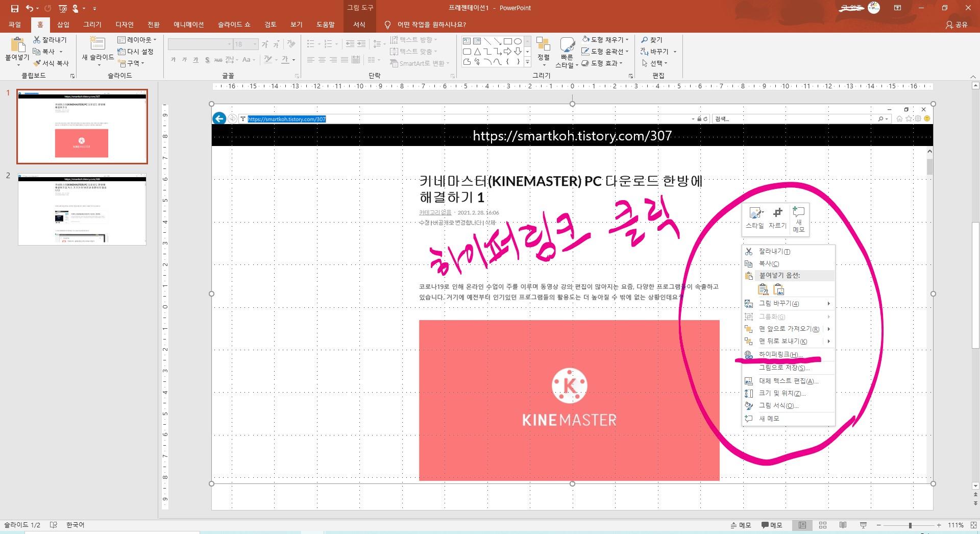The image size is (980, 534).
Task: Select the right arrow shape in shapes gallery
Action: coord(507,52)
